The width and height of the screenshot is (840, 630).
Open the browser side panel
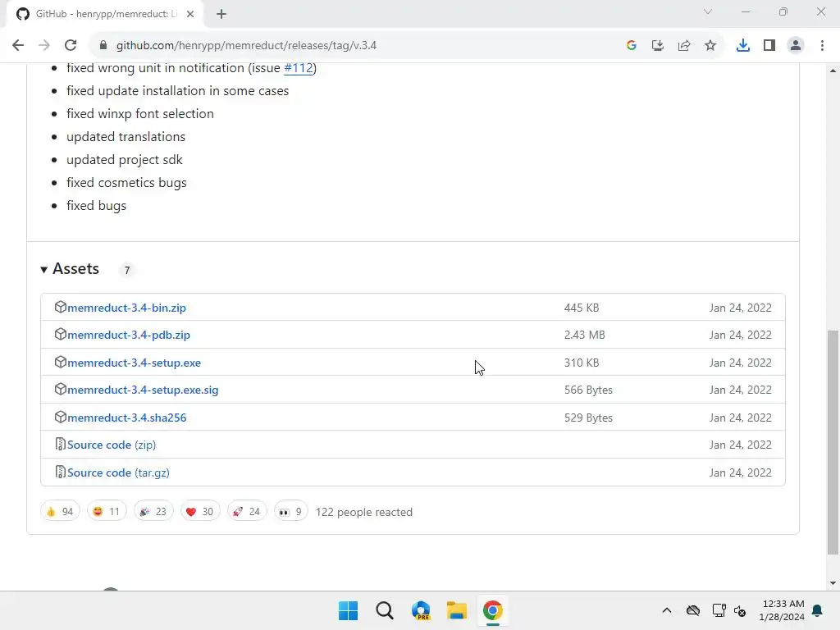click(769, 46)
